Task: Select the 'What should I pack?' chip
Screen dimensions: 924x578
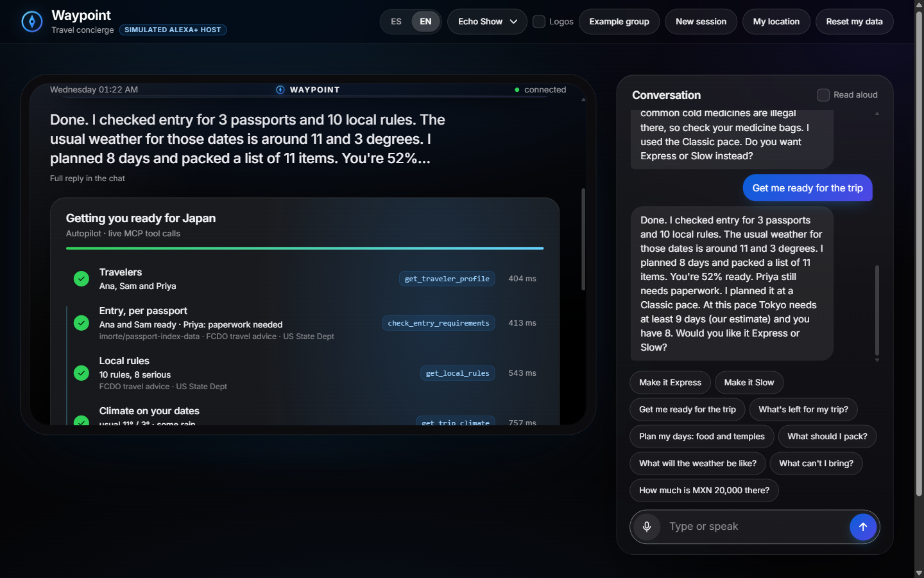Action: 827,437
